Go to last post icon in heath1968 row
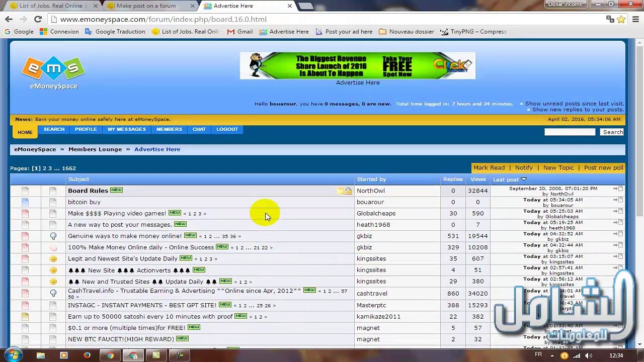 (x=618, y=223)
